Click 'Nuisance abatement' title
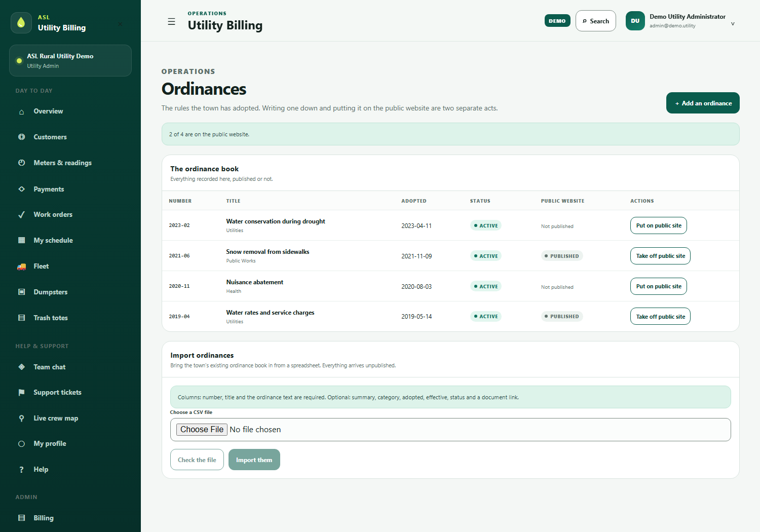This screenshot has height=532, width=760. click(254, 282)
